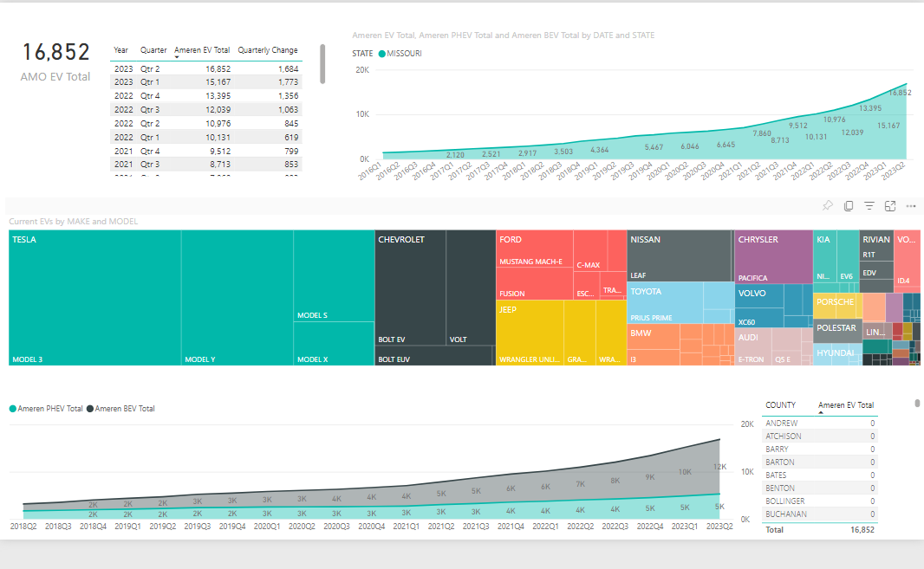This screenshot has width=924, height=569.
Task: Click the quarterly table vertical scrollbar
Action: pyautogui.click(x=322, y=65)
